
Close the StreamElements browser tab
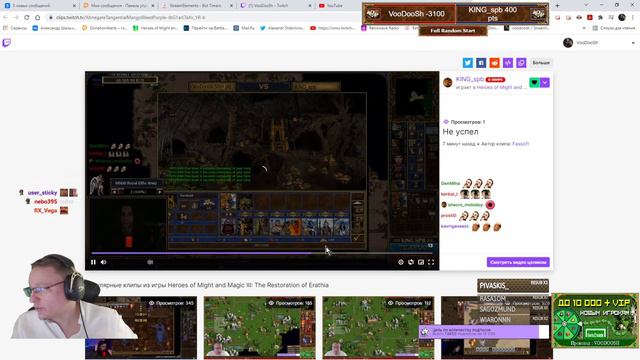point(231,6)
